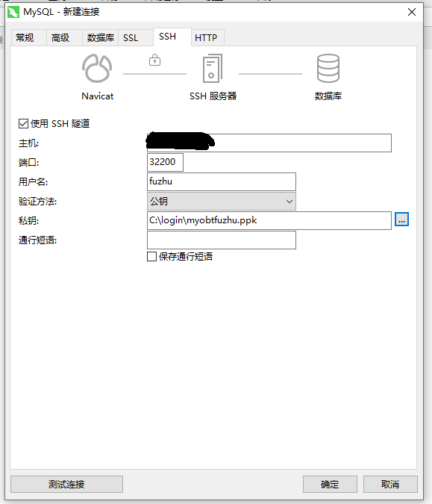Focus the 端口 field showing 32200
The image size is (432, 504).
tap(165, 162)
